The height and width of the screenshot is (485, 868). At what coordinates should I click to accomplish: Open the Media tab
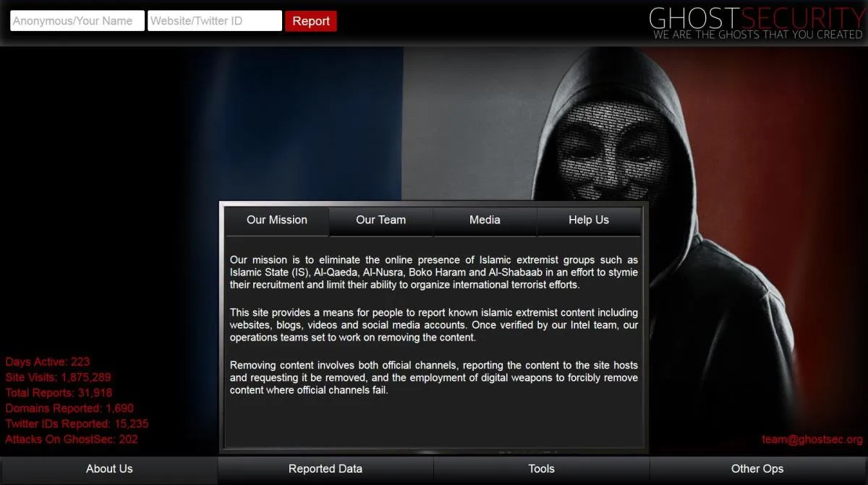coord(485,220)
